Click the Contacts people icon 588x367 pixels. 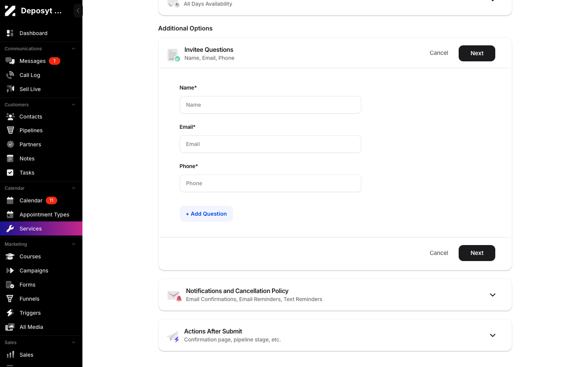(10, 117)
